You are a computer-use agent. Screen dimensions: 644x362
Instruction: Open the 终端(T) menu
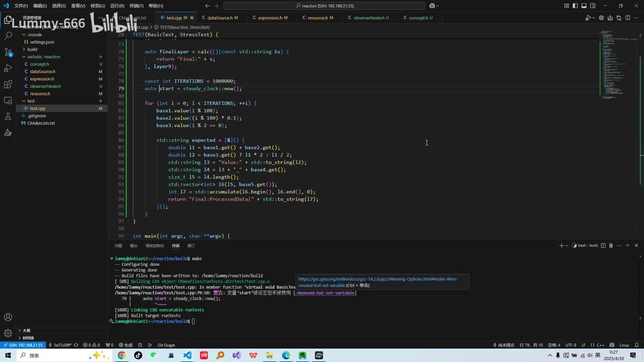pos(136,6)
